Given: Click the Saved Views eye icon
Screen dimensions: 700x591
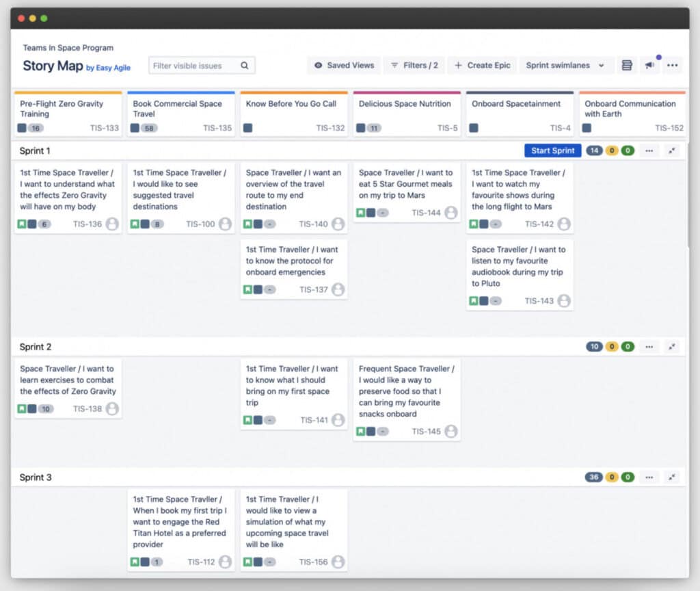Looking at the screenshot, I should tap(319, 65).
